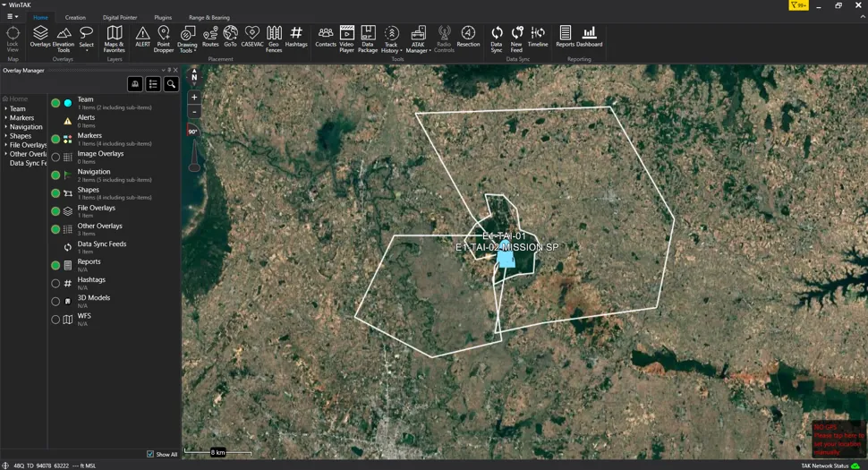Open the Timeline tool

coord(538,37)
